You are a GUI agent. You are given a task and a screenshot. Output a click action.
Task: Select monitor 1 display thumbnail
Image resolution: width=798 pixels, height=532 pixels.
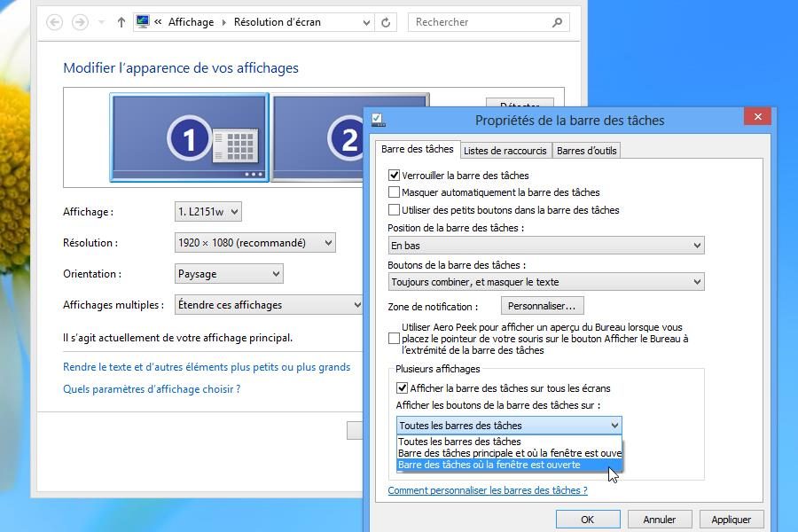tap(189, 137)
